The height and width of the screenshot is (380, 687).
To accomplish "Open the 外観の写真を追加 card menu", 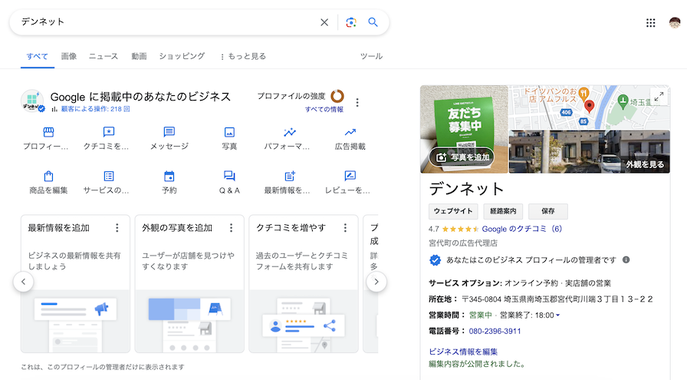I will 231,228.
